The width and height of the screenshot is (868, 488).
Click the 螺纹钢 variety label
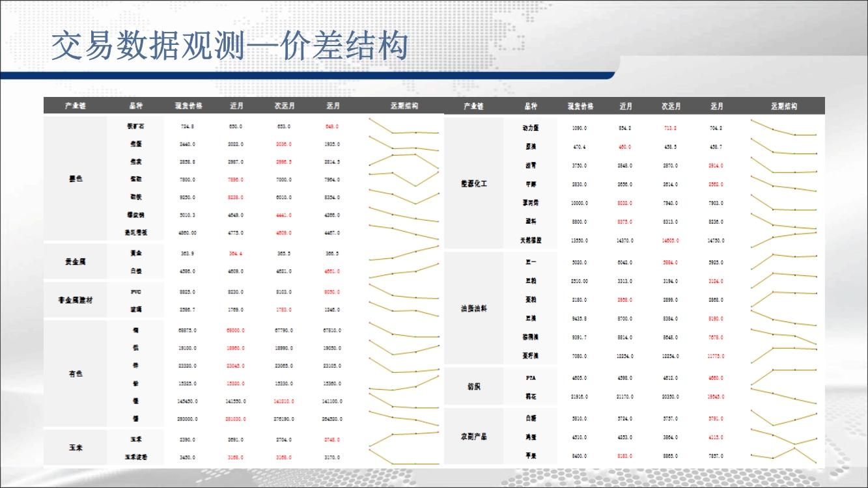coord(135,215)
